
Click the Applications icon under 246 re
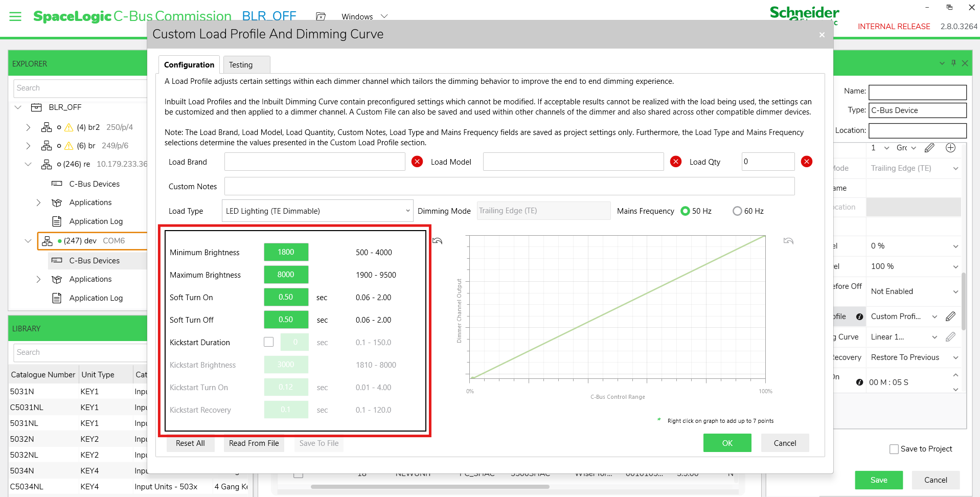point(57,203)
